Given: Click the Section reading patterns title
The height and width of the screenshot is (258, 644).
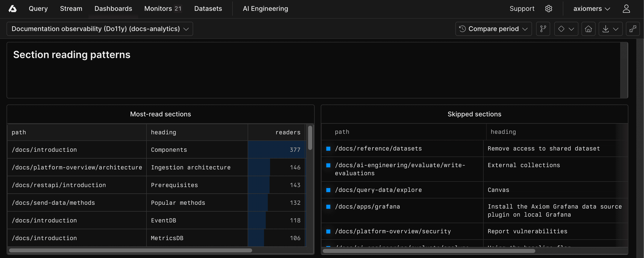Looking at the screenshot, I should click(x=72, y=55).
